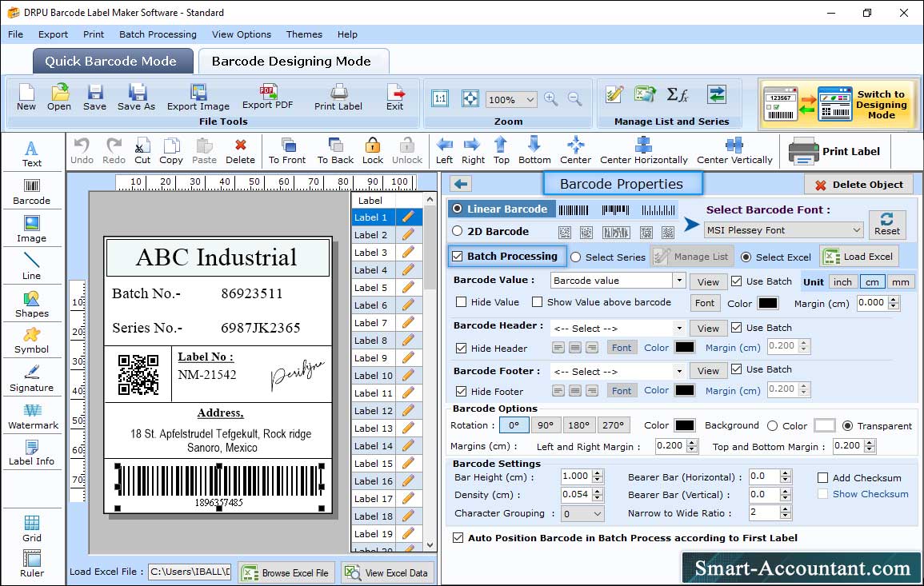Click Export Image icon
The width and height of the screenshot is (924, 586).
click(x=198, y=98)
